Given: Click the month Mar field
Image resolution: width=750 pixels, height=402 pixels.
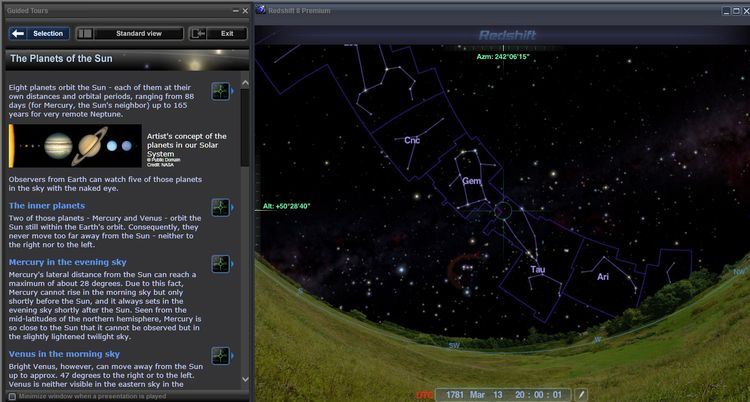Looking at the screenshot, I should click(477, 395).
